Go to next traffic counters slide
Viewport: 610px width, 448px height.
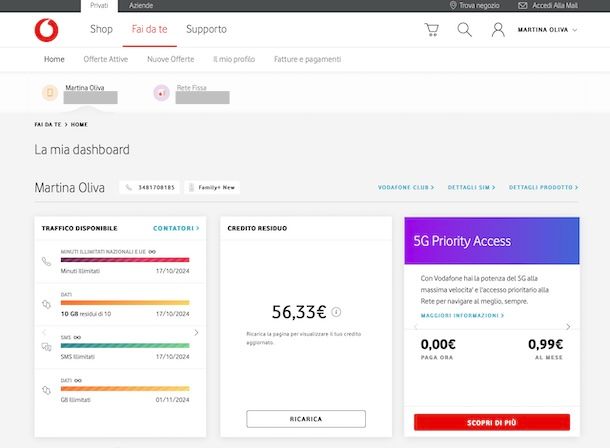196,332
